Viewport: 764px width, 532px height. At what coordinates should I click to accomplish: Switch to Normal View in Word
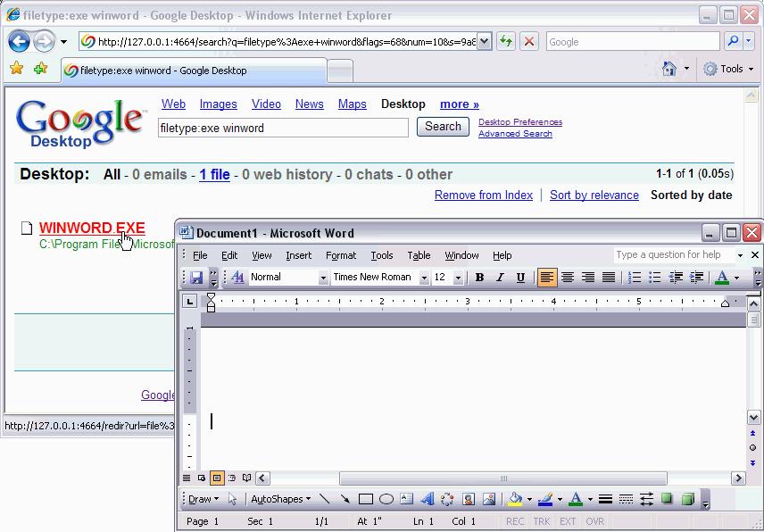[187, 478]
